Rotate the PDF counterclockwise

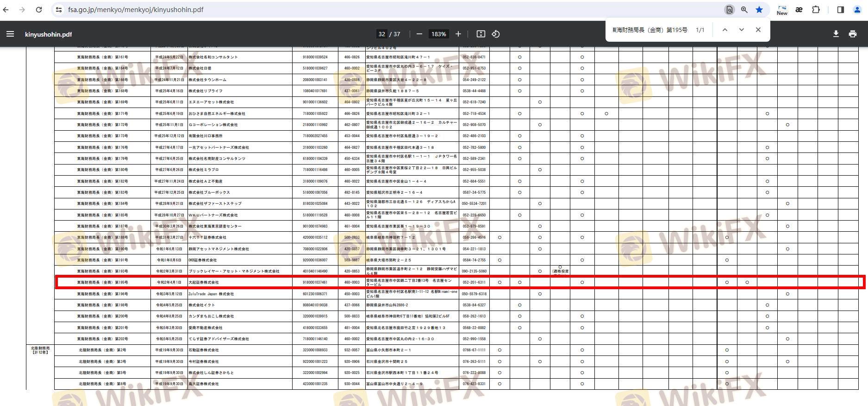(496, 34)
